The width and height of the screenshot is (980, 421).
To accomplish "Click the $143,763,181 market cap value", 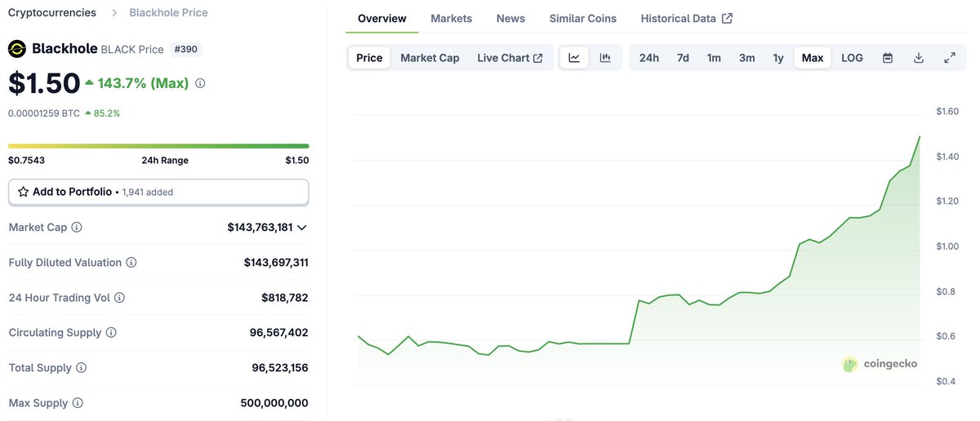I will tap(260, 228).
